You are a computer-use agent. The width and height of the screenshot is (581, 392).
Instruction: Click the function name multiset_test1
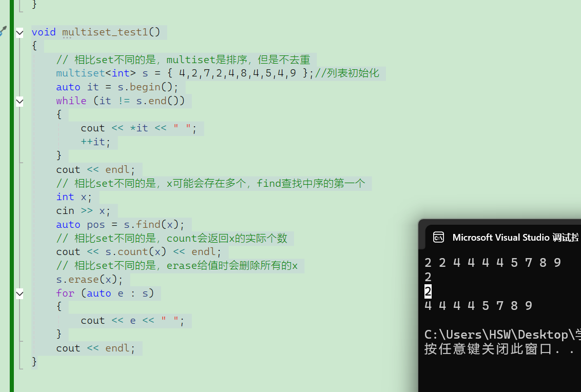tap(105, 32)
